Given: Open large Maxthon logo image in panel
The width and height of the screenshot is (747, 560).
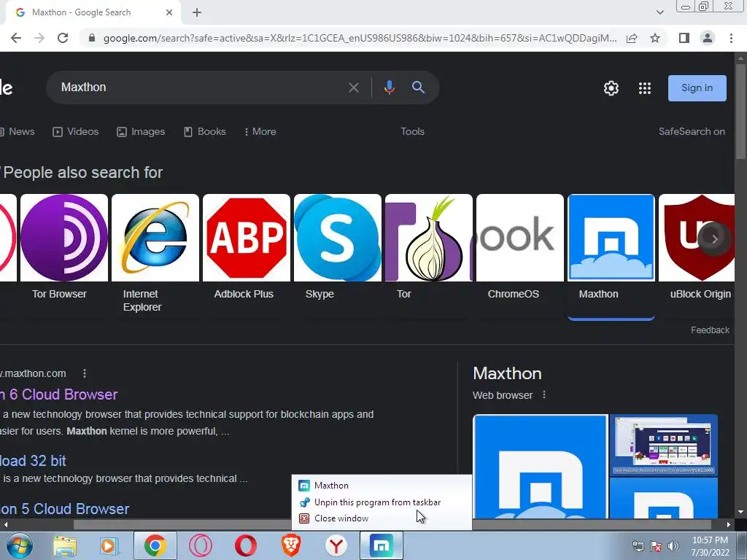Looking at the screenshot, I should [541, 466].
